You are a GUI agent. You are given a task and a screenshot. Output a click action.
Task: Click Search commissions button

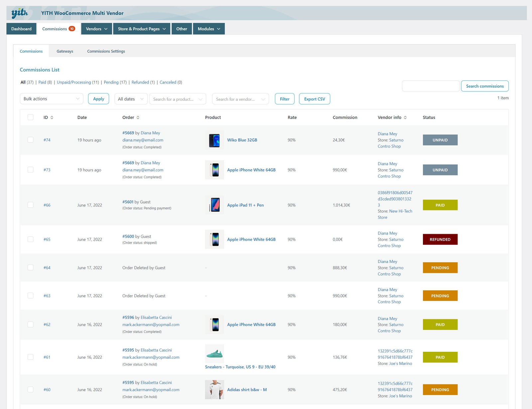(x=485, y=86)
